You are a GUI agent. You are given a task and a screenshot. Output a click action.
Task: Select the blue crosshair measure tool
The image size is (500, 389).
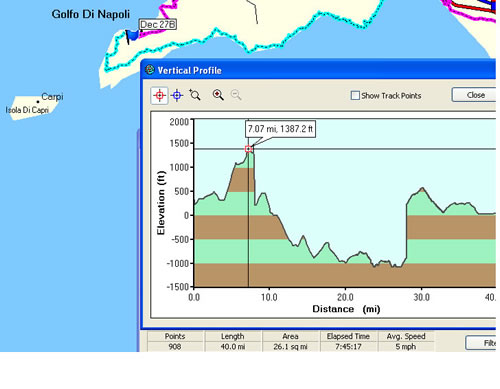(x=177, y=96)
